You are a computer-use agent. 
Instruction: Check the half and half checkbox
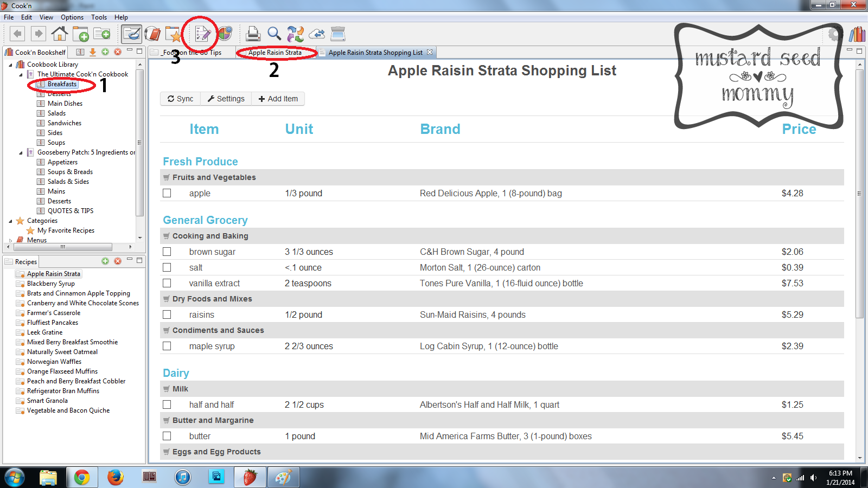(x=167, y=404)
